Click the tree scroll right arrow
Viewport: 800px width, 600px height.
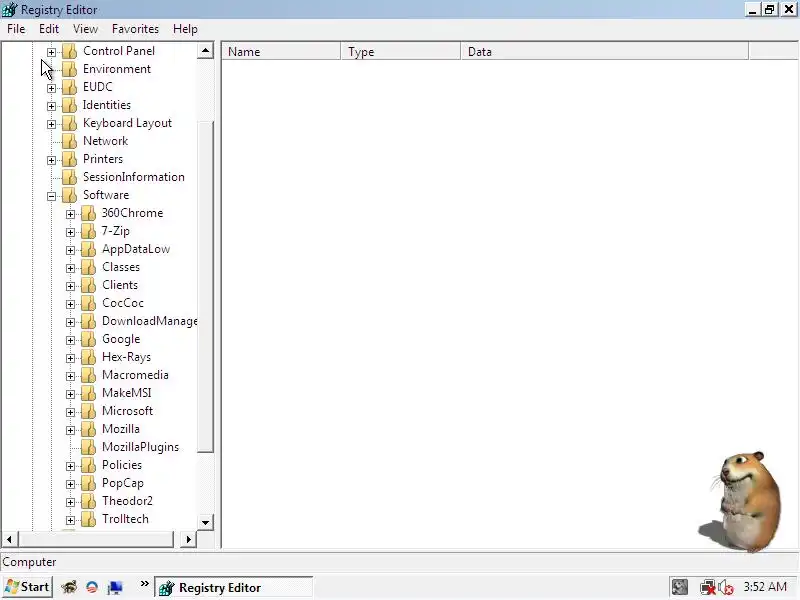pos(188,539)
